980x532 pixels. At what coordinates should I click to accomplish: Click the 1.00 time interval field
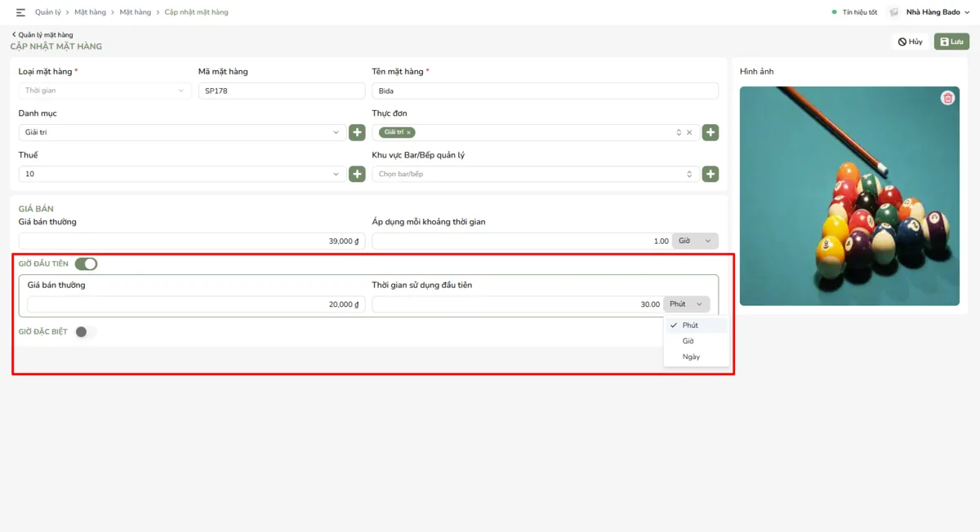[x=522, y=241]
